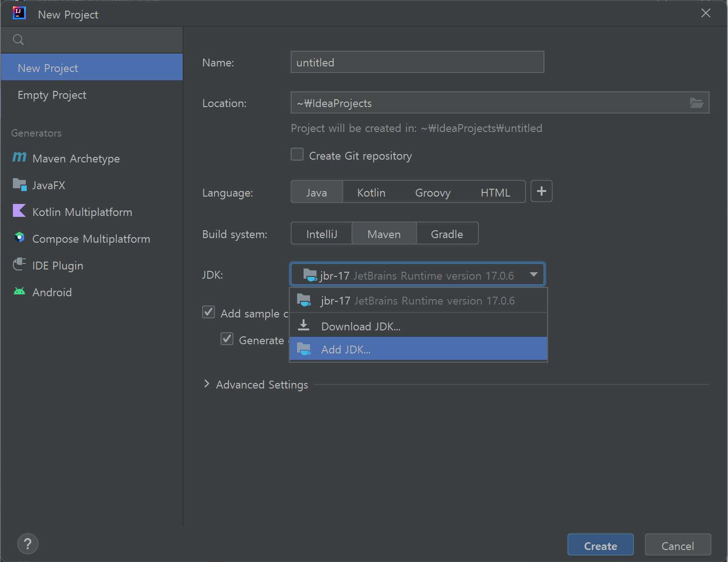Click the search magnifier icon in sidebar
Image resolution: width=728 pixels, height=562 pixels.
coord(18,40)
